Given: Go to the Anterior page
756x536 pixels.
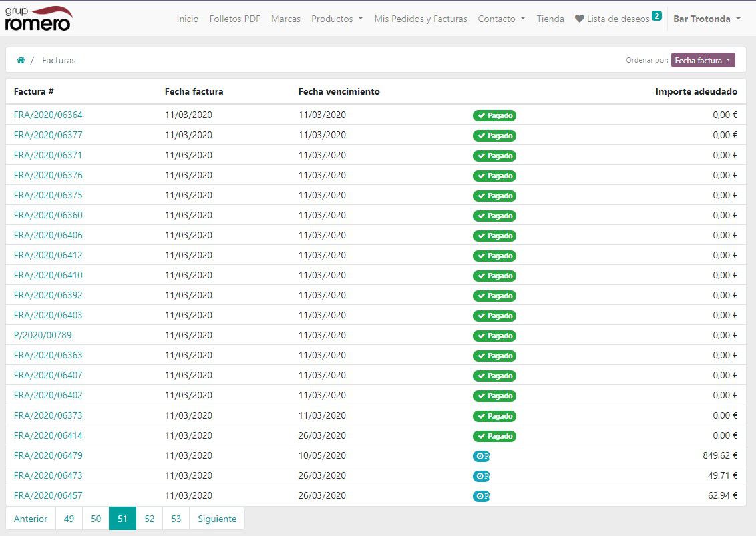Looking at the screenshot, I should pos(31,519).
